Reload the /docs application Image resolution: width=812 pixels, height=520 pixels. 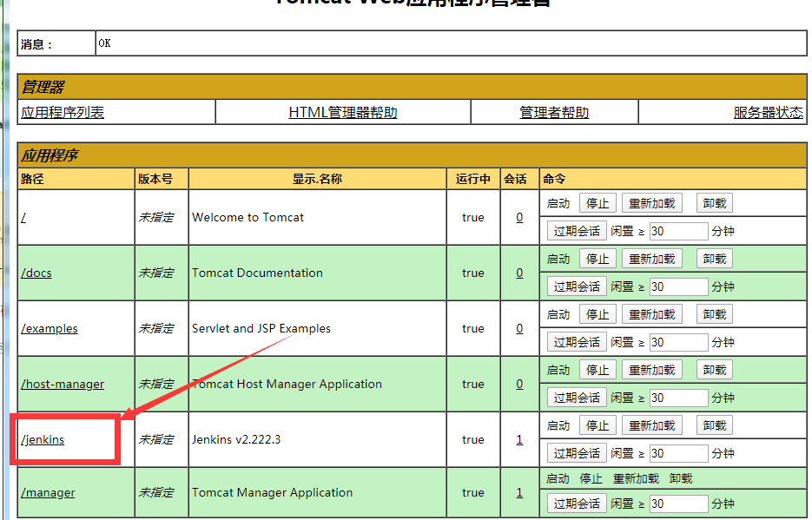(652, 259)
